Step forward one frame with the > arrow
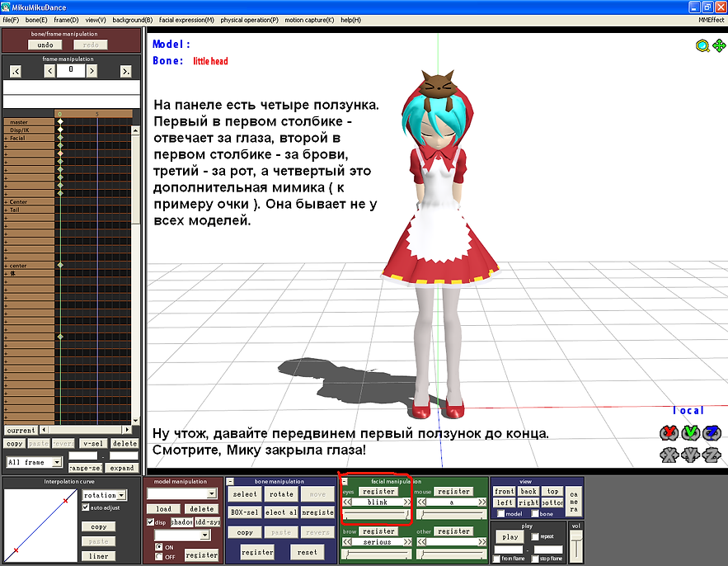This screenshot has width=728, height=566. [x=92, y=71]
